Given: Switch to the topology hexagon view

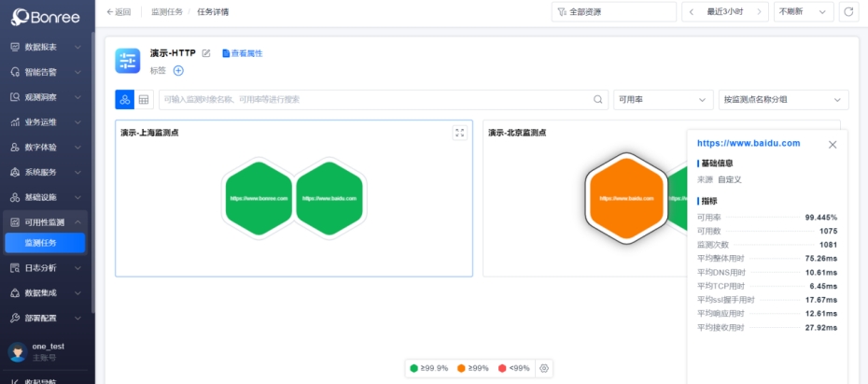Looking at the screenshot, I should [x=125, y=99].
